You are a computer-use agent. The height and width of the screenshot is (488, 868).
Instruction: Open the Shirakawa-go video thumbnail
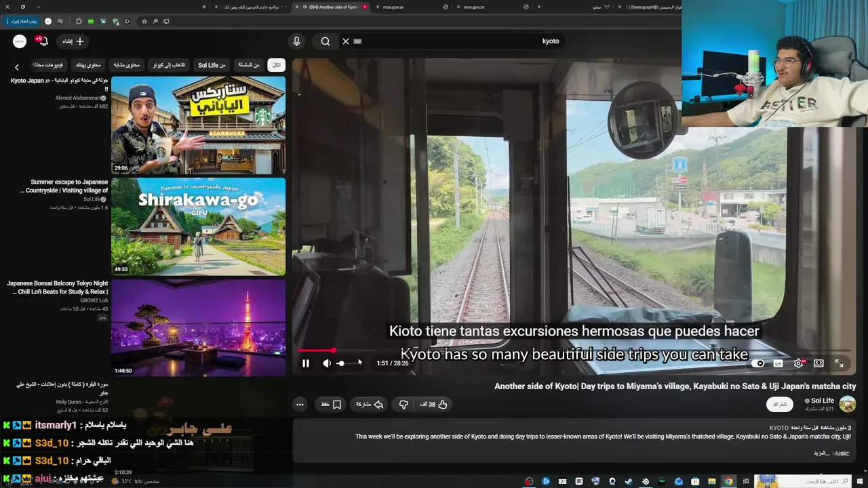(198, 226)
